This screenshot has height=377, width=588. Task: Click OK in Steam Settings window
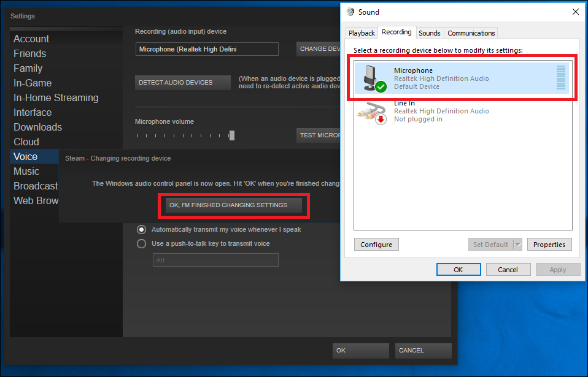tap(360, 351)
